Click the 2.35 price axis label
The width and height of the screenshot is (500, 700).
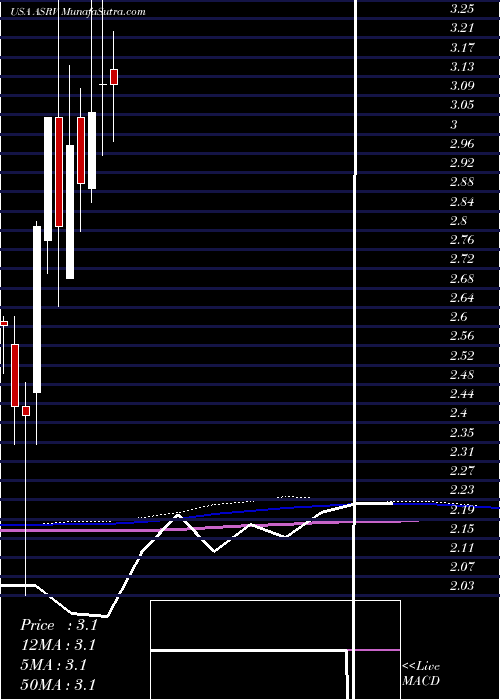pyautogui.click(x=461, y=433)
